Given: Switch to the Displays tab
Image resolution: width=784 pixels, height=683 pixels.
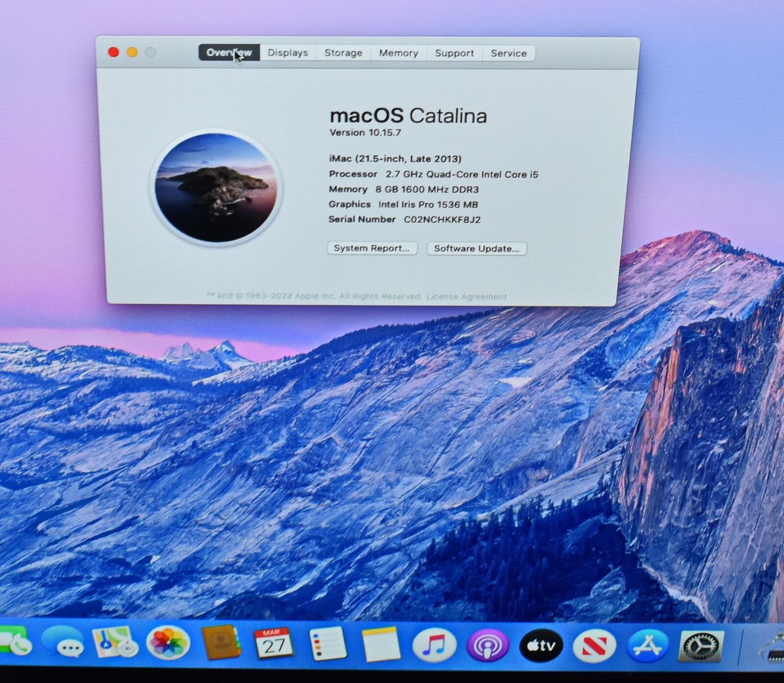Looking at the screenshot, I should [x=287, y=52].
